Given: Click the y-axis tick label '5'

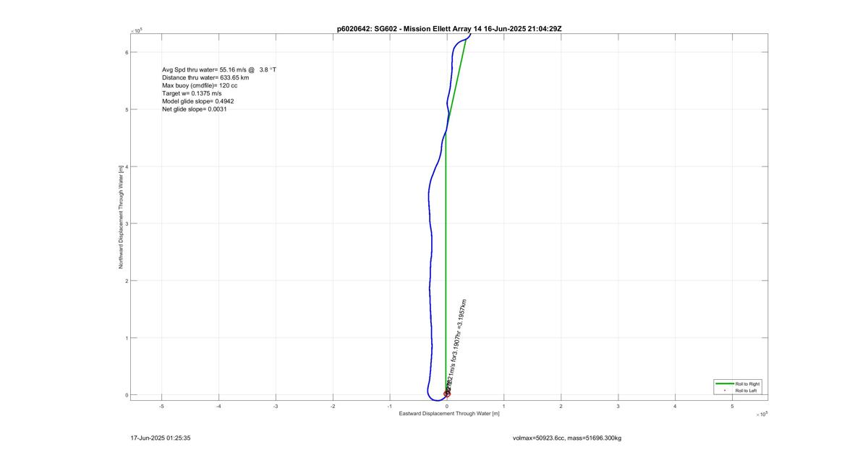Looking at the screenshot, I should [127, 109].
